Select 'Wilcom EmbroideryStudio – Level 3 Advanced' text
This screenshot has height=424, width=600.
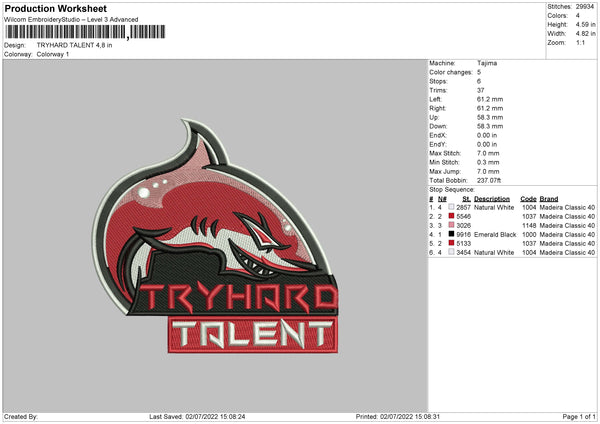tap(71, 20)
